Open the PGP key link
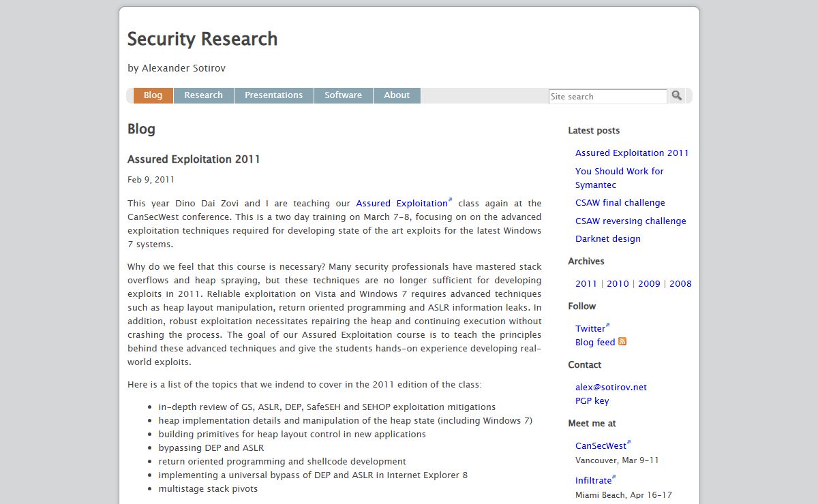Viewport: 818px width, 504px height. click(x=592, y=401)
